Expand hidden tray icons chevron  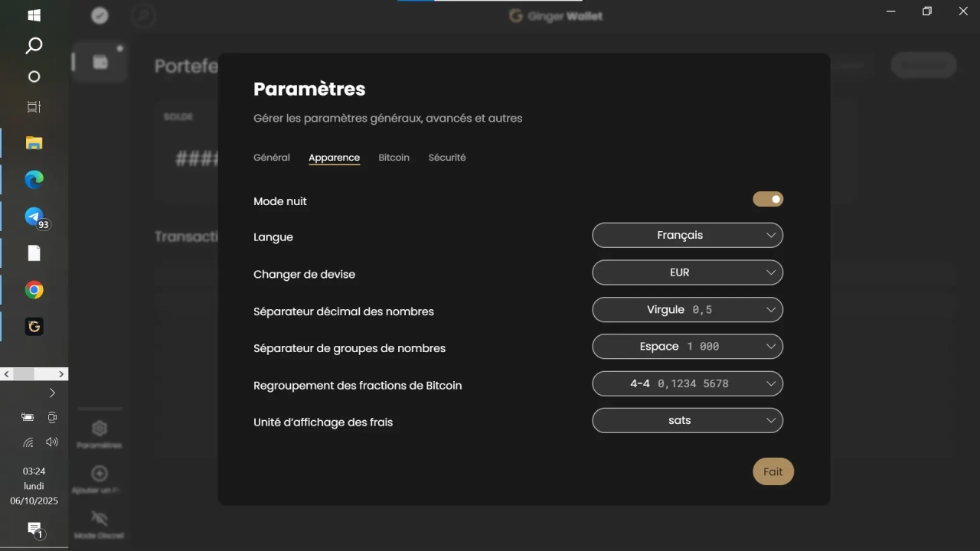52,393
